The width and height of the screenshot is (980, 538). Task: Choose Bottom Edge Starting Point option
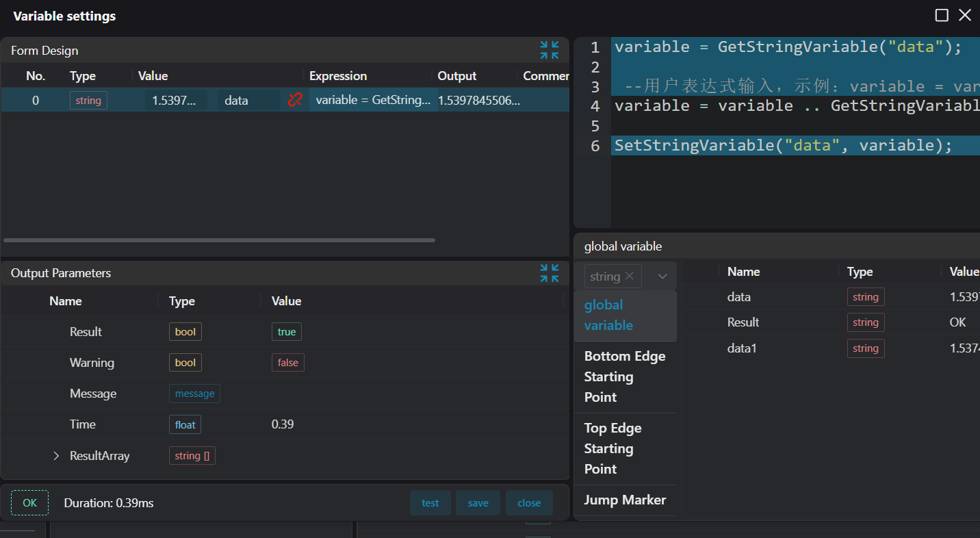[x=624, y=376]
